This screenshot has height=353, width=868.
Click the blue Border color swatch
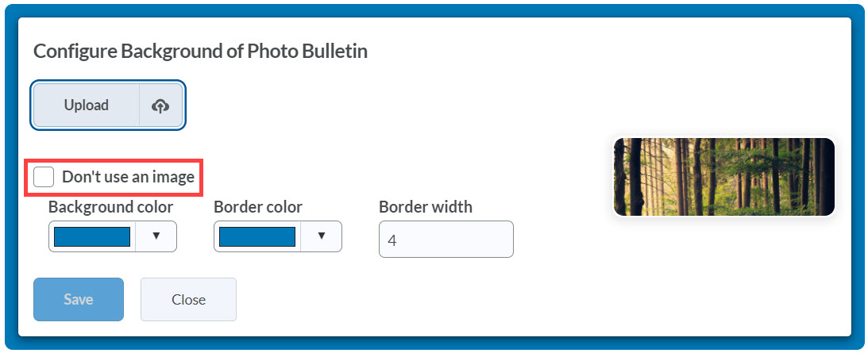pos(257,236)
